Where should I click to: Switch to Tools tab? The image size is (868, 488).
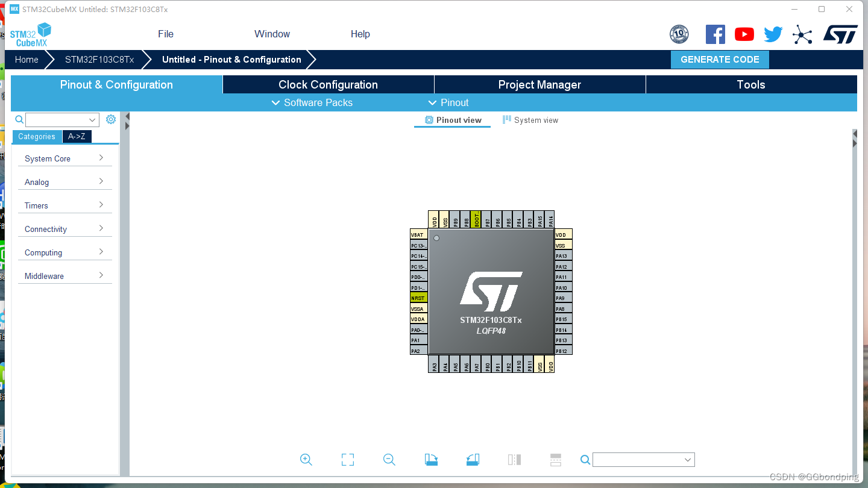point(752,84)
